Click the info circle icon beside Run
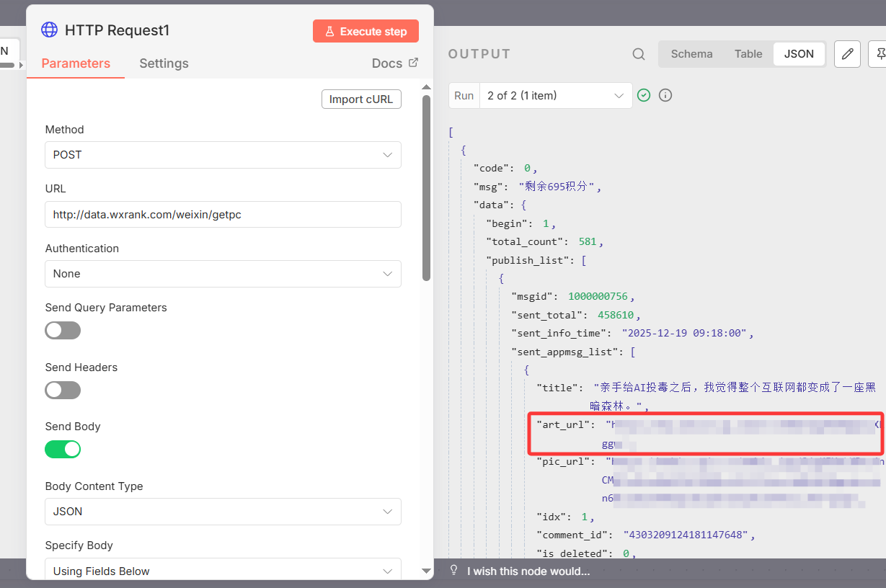The image size is (886, 588). coord(665,96)
